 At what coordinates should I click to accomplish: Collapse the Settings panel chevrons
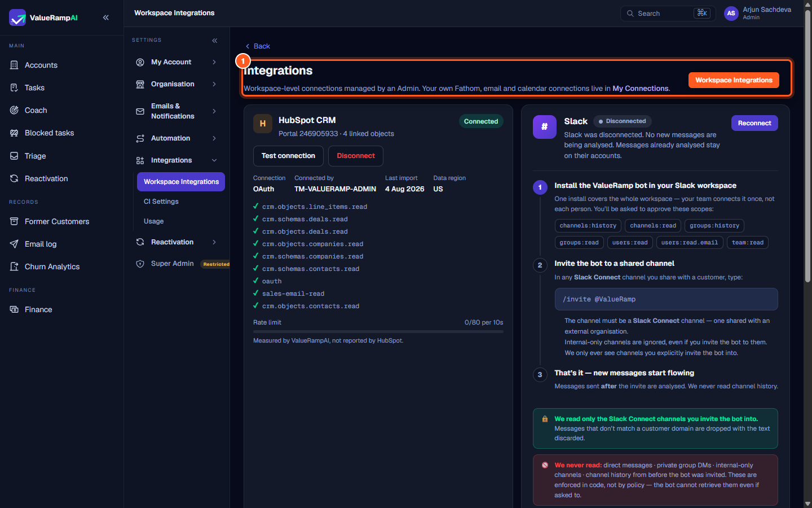214,41
